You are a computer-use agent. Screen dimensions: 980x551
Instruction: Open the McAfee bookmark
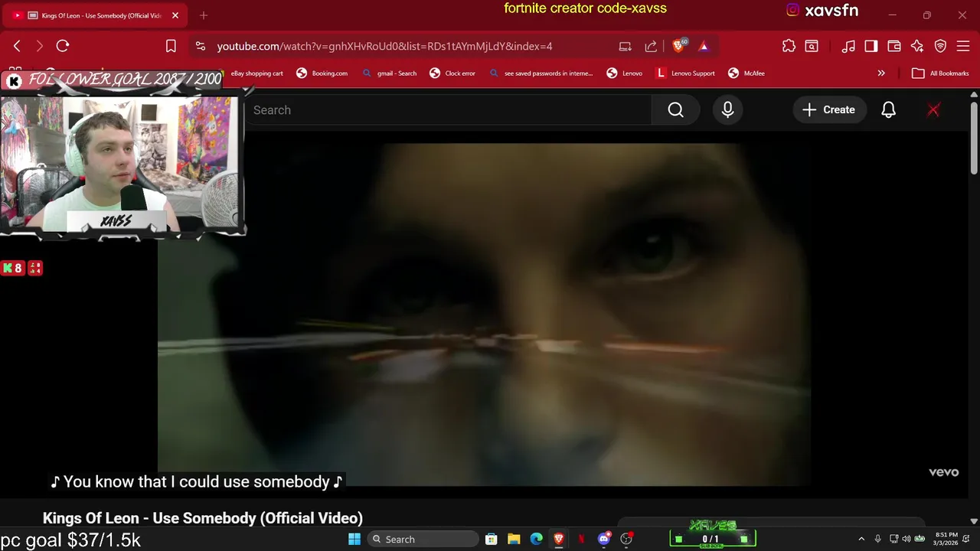(x=746, y=73)
